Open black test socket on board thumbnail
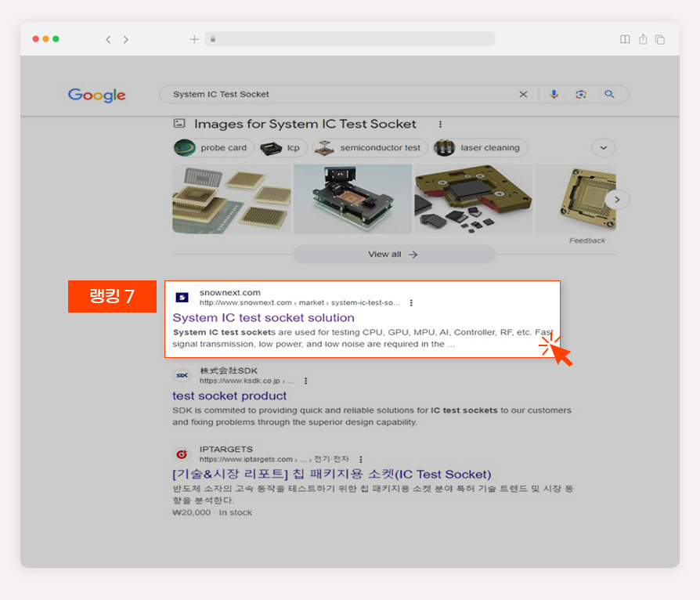700x600 pixels. [x=352, y=199]
